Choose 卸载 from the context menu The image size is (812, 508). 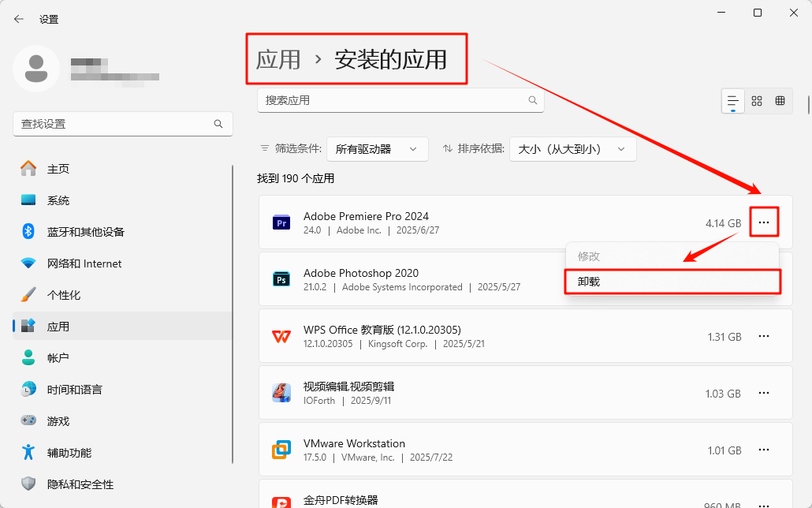click(x=672, y=282)
